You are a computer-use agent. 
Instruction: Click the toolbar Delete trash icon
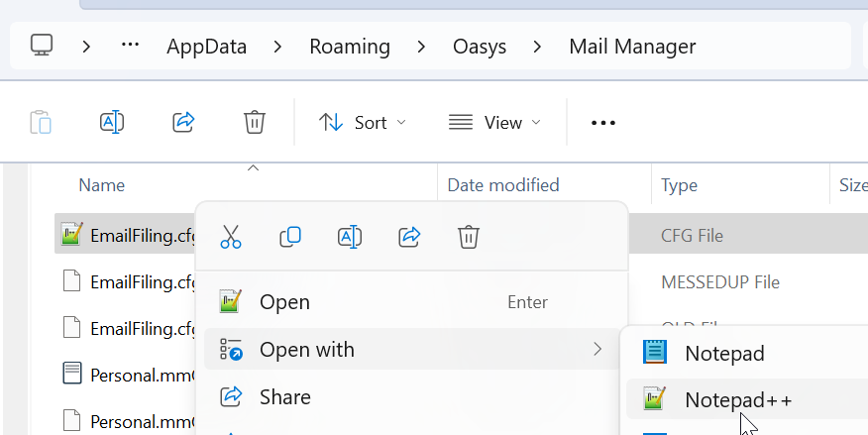(x=255, y=122)
